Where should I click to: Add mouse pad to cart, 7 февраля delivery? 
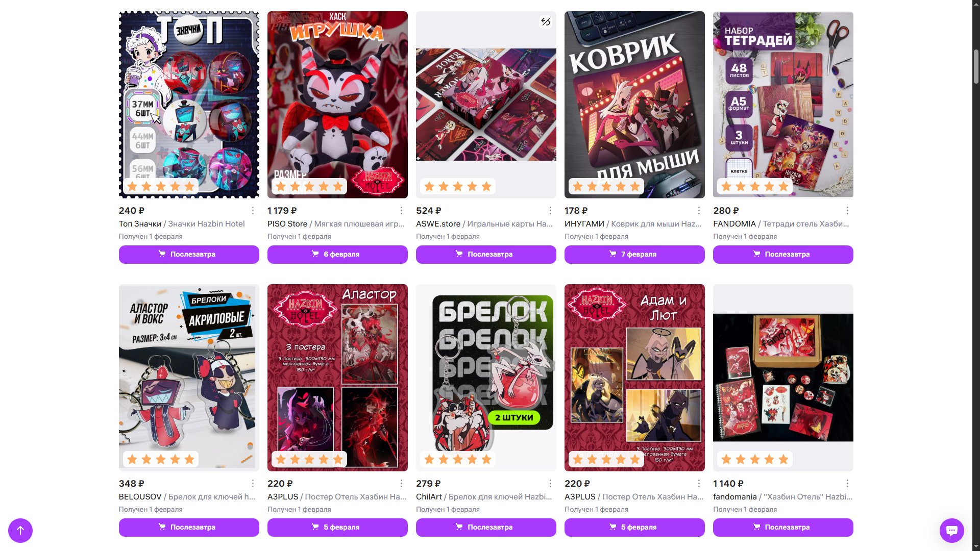634,255
